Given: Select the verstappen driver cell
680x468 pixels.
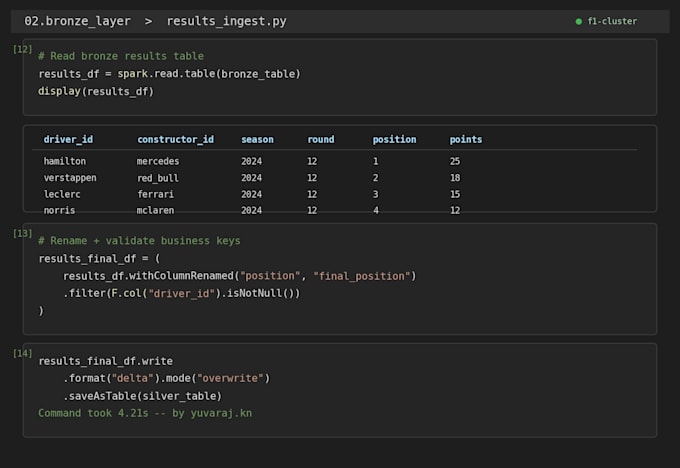Looking at the screenshot, I should 70,178.
